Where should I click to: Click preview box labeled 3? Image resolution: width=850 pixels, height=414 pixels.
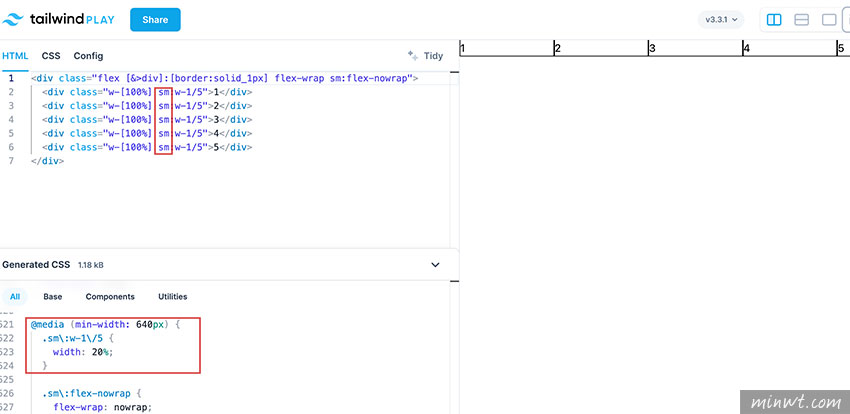[x=695, y=48]
